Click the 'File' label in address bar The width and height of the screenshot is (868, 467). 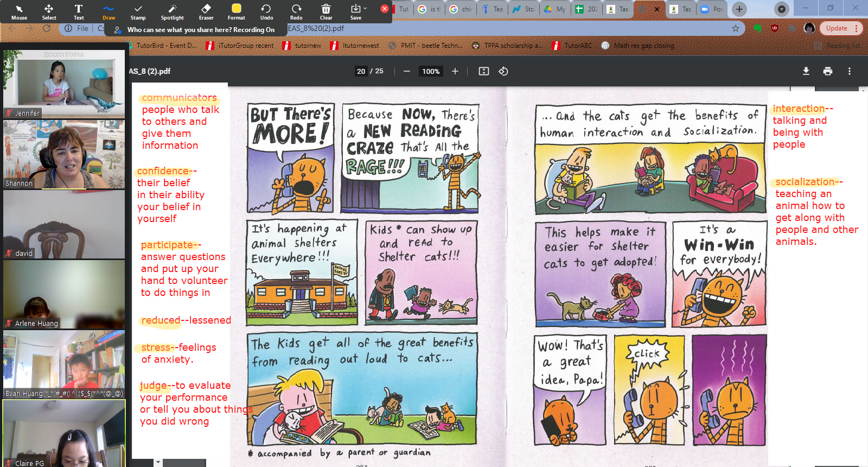click(x=82, y=28)
